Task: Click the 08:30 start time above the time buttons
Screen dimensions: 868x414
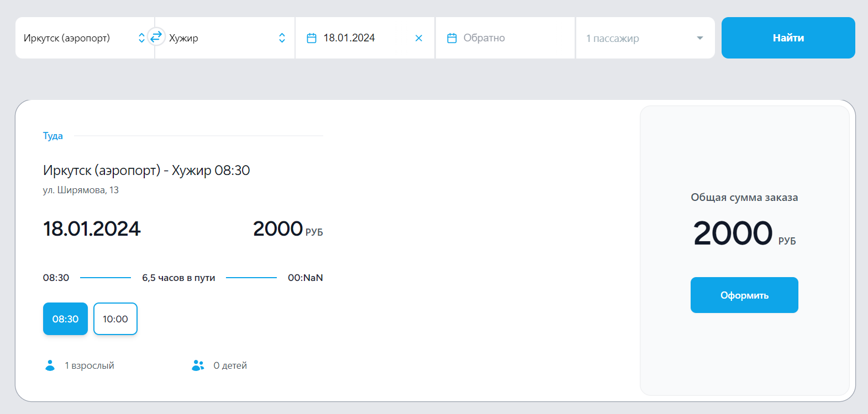Action: 56,278
